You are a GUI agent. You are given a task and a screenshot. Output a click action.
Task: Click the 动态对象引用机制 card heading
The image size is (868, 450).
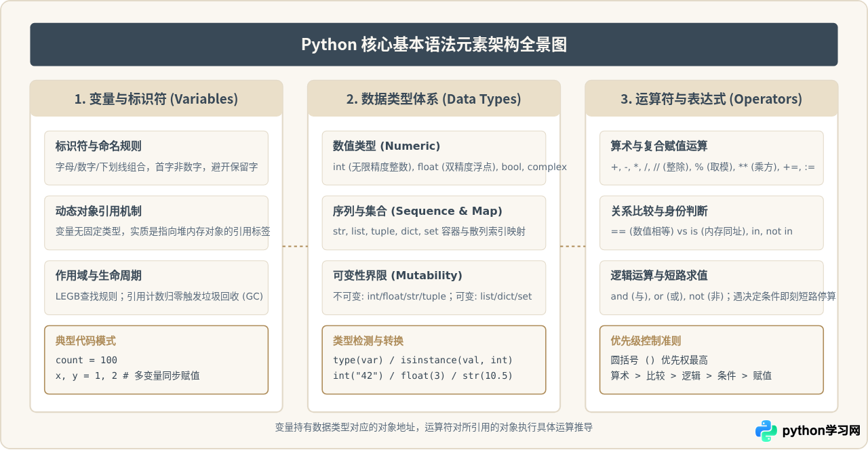pyautogui.click(x=98, y=211)
